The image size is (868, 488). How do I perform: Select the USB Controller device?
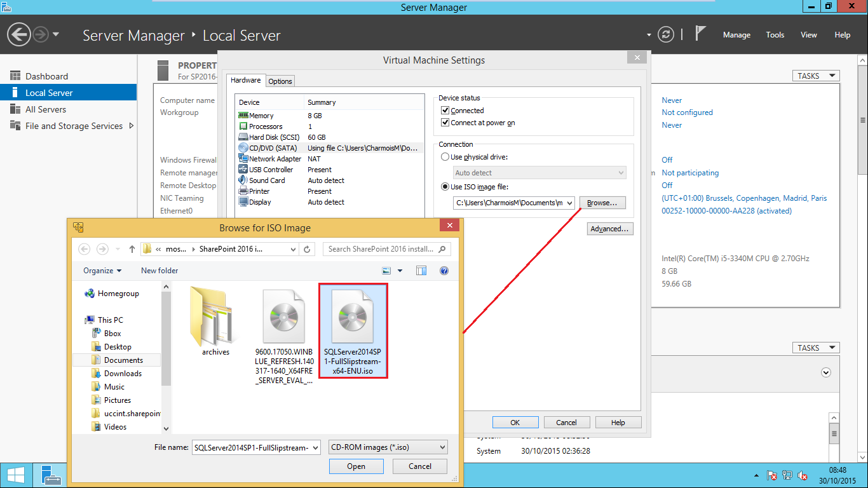329,170
